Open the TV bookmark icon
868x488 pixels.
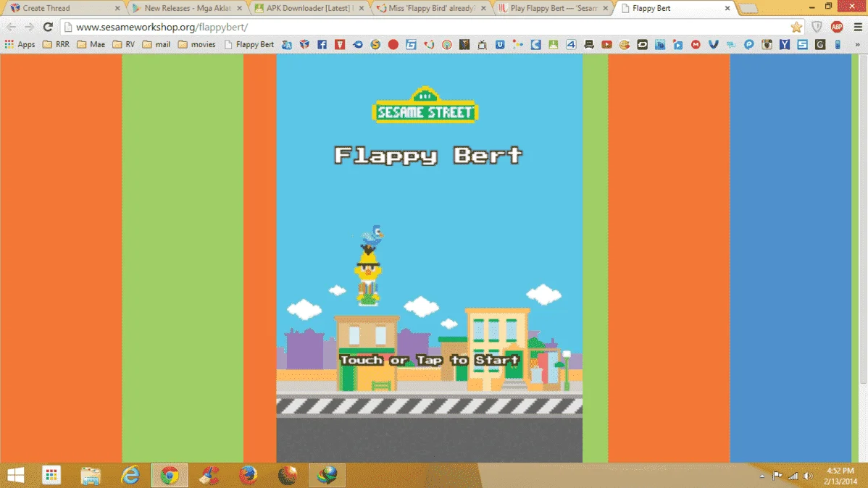[482, 44]
